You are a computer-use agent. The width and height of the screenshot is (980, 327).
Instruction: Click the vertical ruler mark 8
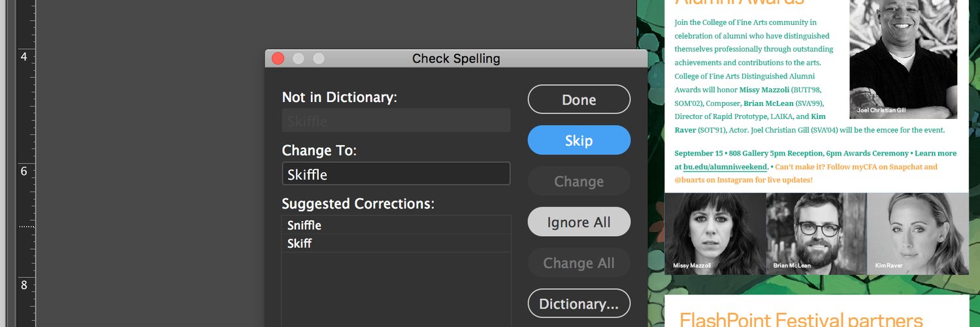pos(24,285)
